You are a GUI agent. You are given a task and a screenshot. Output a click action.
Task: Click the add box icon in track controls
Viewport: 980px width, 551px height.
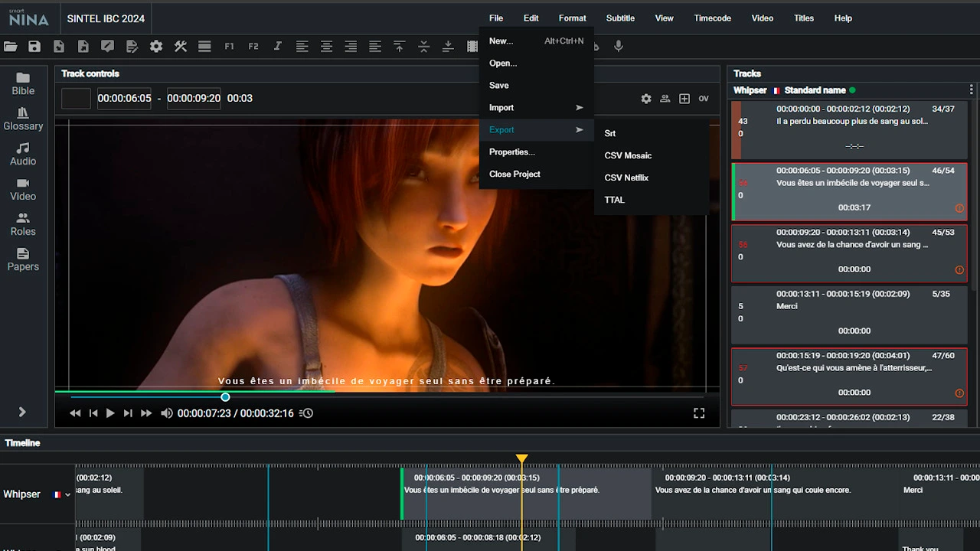click(684, 99)
